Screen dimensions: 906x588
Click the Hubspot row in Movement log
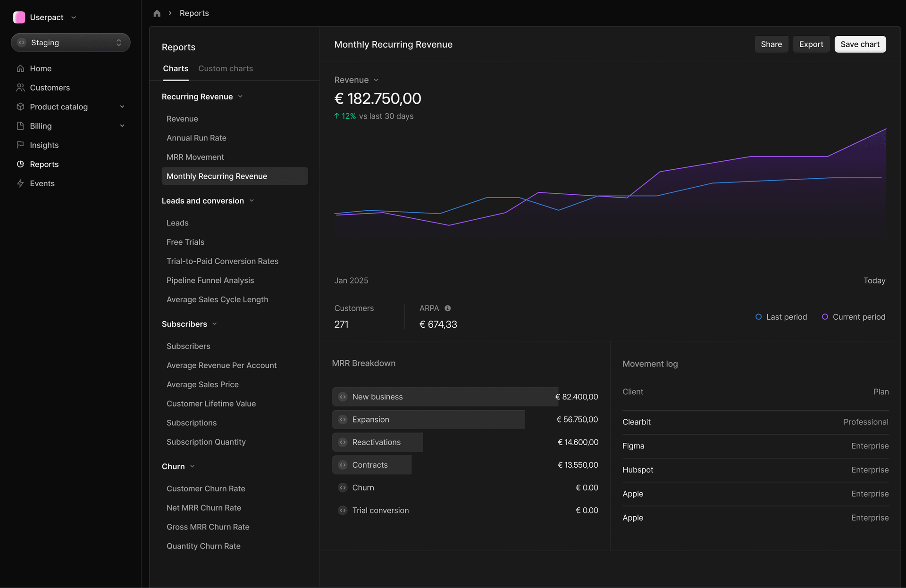point(755,470)
